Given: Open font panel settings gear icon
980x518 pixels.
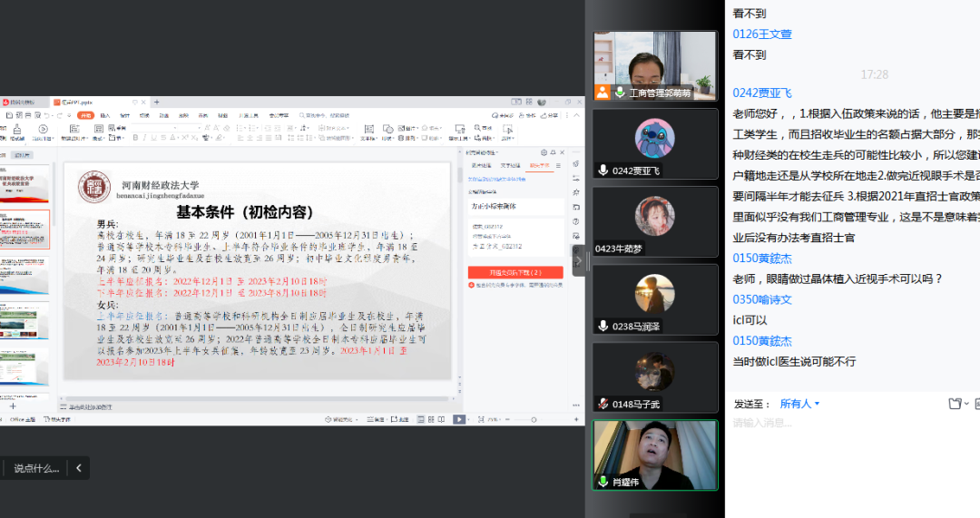Looking at the screenshot, I should [544, 152].
